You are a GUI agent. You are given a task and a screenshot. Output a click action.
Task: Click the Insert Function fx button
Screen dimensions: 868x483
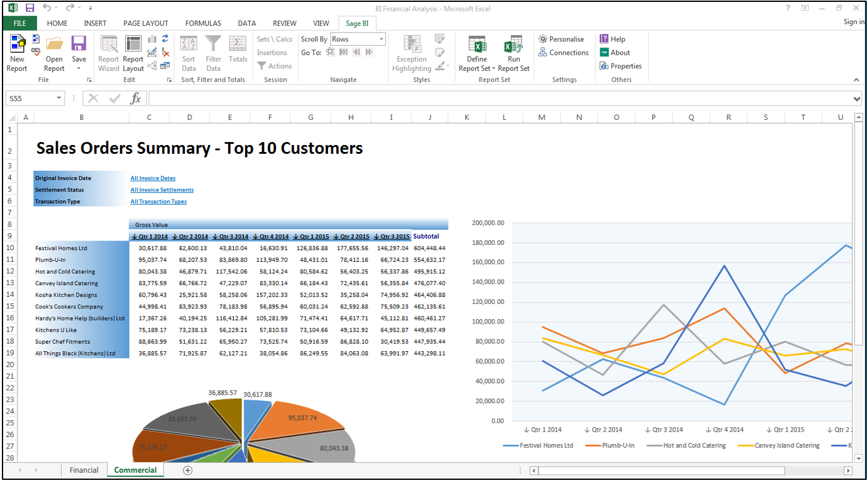point(135,99)
